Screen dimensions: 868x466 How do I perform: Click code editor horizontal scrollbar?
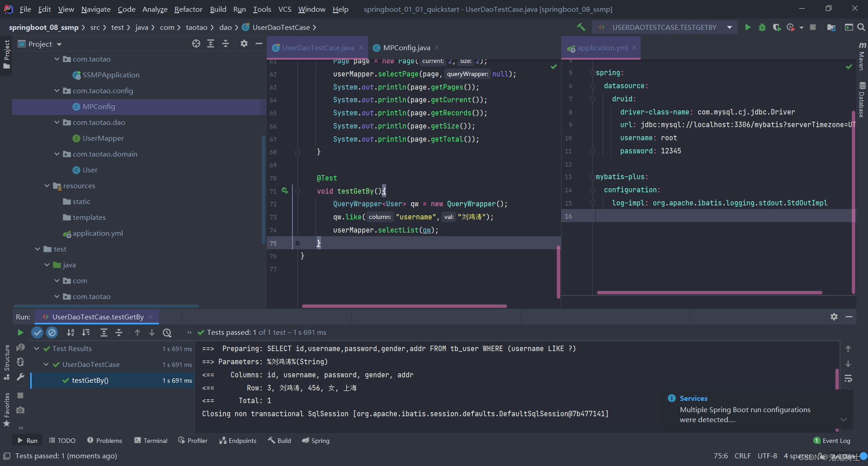(404, 306)
